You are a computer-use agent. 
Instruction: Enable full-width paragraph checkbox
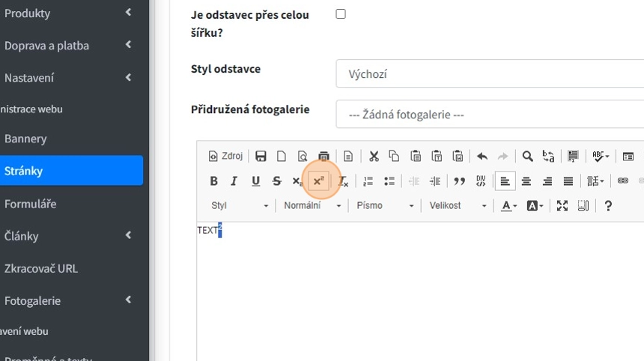[341, 14]
